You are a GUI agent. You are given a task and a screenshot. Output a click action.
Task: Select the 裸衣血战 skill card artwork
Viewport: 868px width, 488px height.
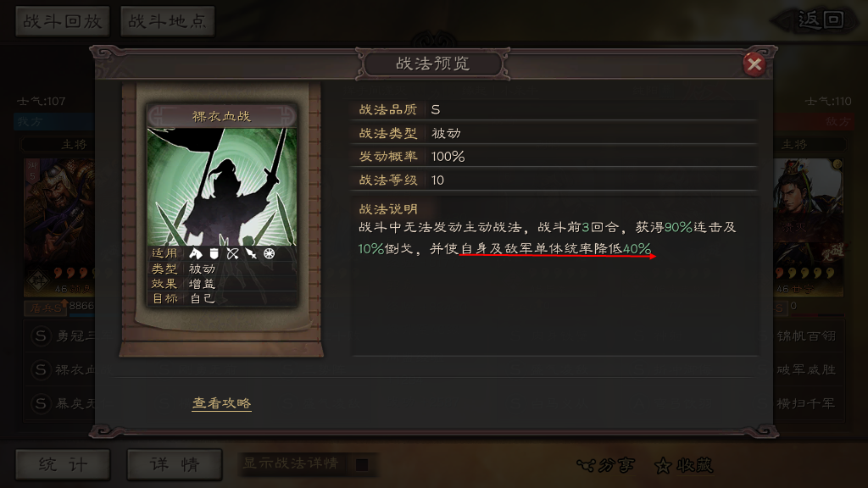[222, 187]
